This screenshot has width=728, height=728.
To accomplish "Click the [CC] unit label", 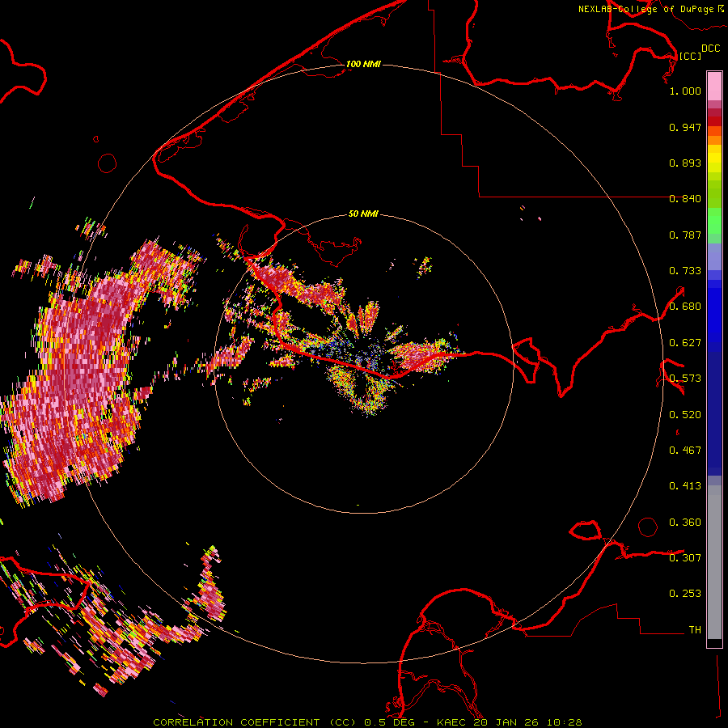I will 690,56.
